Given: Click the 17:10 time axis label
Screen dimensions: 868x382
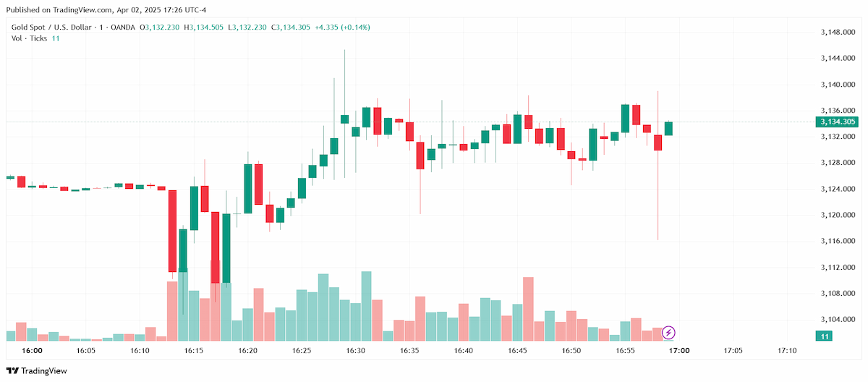Looking at the screenshot, I should click(786, 351).
